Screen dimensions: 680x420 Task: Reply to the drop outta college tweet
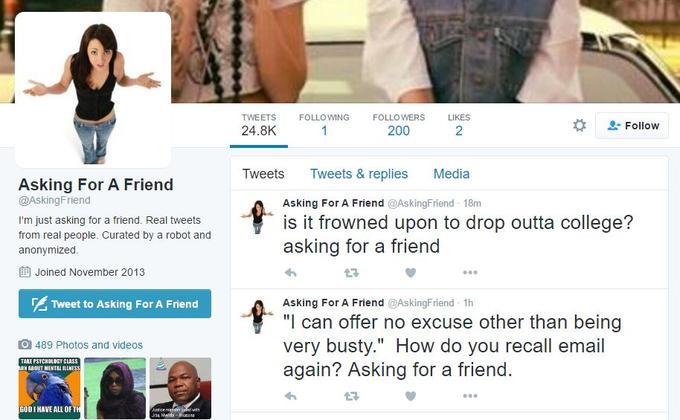coord(291,273)
